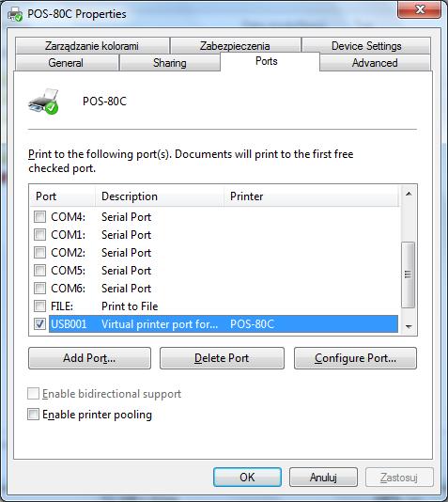The height and width of the screenshot is (502, 448).
Task: Enable printer pooling checkbox
Action: (33, 415)
